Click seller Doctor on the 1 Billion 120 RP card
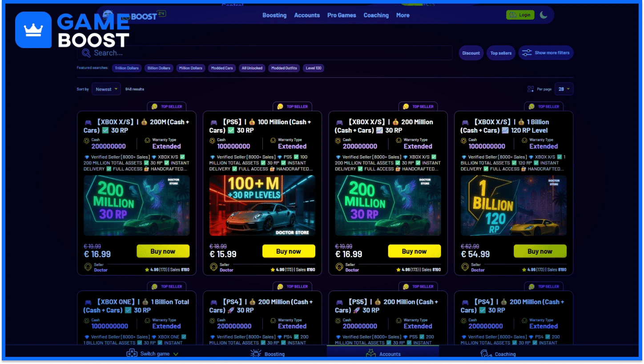The image size is (644, 364). pos(478,270)
